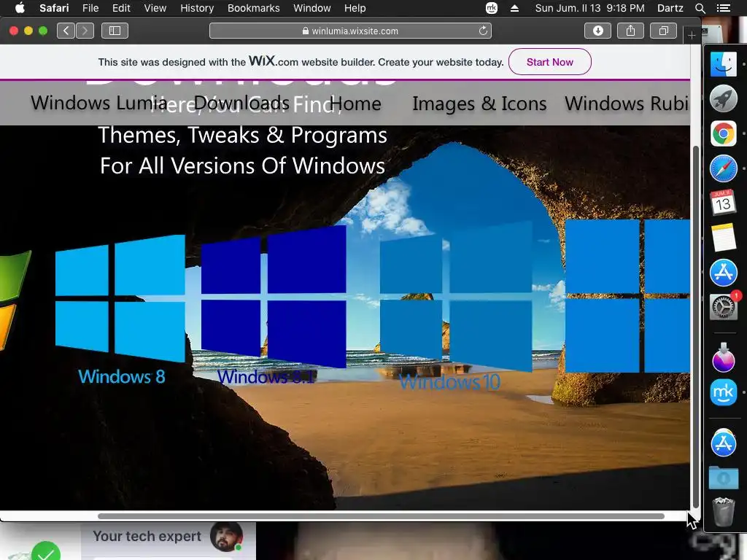Screen dimensions: 747x560
Task: Click the Windows 8 logo
Action: click(x=120, y=298)
